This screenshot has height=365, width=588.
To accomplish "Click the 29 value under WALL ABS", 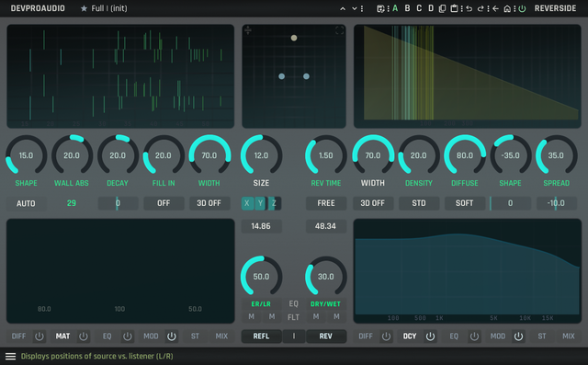I will pyautogui.click(x=72, y=203).
